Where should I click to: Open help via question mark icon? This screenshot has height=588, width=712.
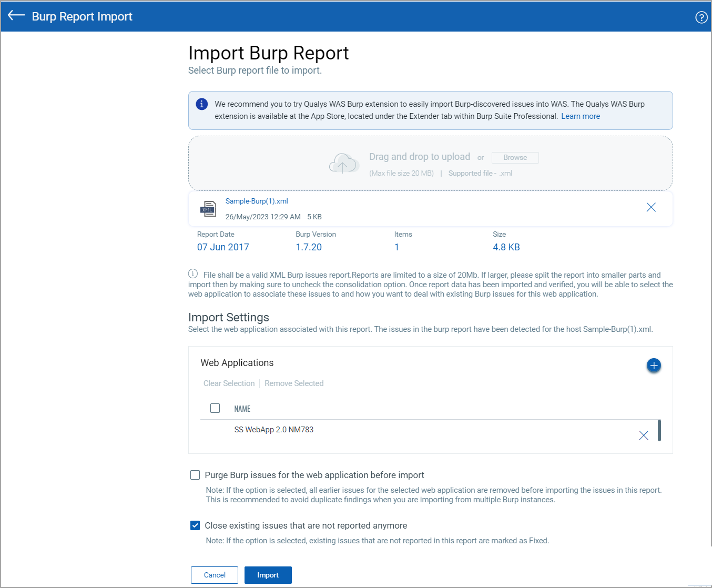click(701, 17)
